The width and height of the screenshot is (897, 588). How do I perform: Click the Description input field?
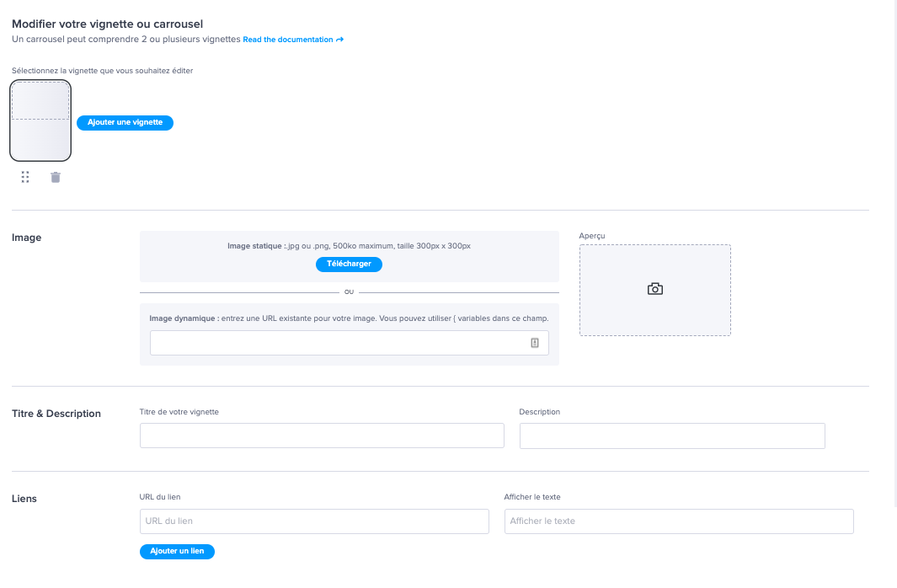pos(672,436)
